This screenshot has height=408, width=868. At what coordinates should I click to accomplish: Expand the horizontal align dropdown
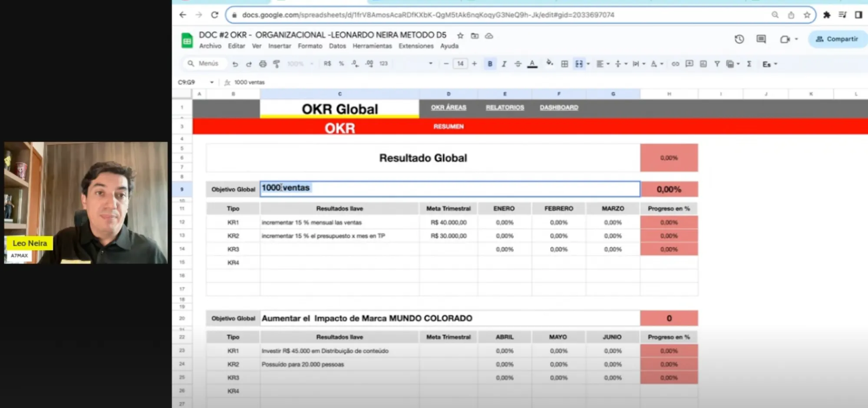tap(602, 64)
